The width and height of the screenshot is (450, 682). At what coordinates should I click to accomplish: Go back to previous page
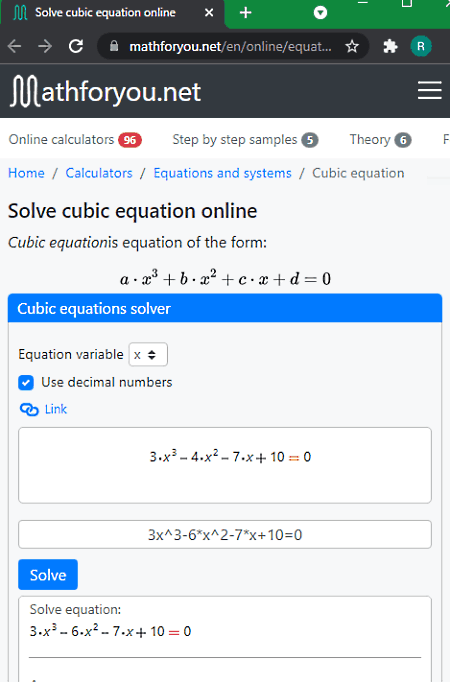pos(14,46)
